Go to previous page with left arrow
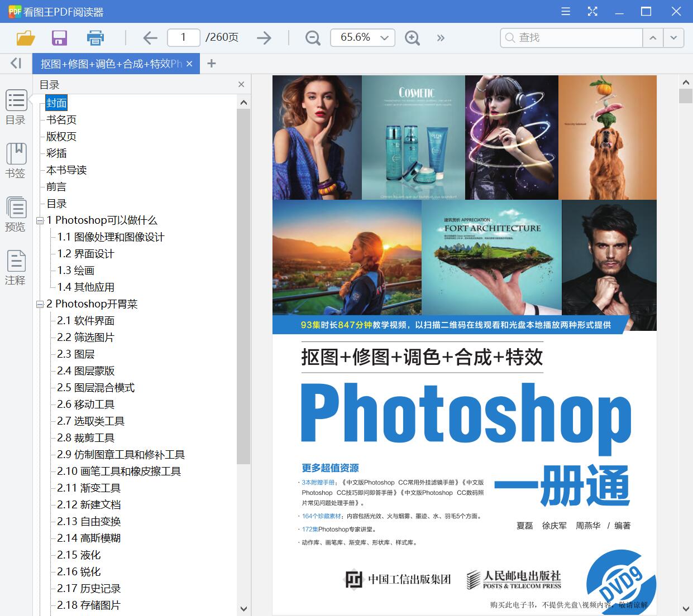The height and width of the screenshot is (616, 693). click(x=150, y=38)
